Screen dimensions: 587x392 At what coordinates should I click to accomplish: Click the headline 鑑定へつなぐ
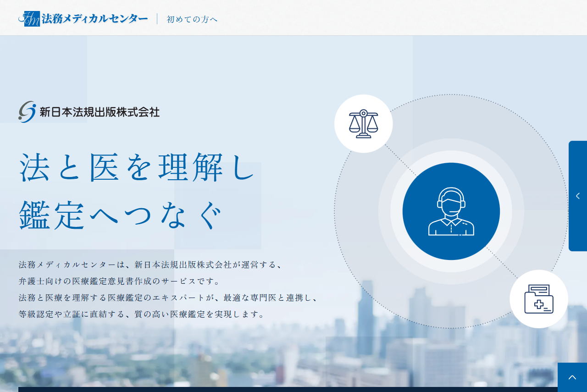point(122,215)
